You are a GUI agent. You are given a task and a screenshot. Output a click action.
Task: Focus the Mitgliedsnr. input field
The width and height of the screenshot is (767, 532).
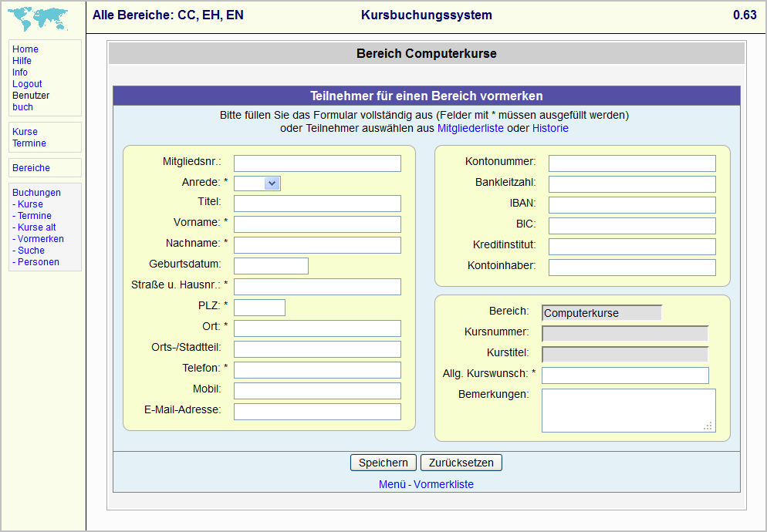point(317,163)
